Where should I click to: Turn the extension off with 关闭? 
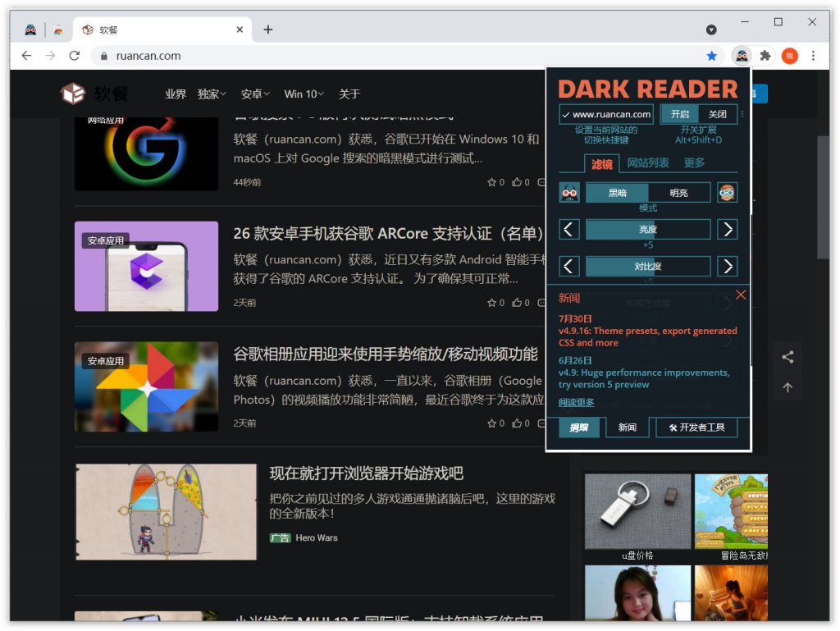tap(717, 114)
